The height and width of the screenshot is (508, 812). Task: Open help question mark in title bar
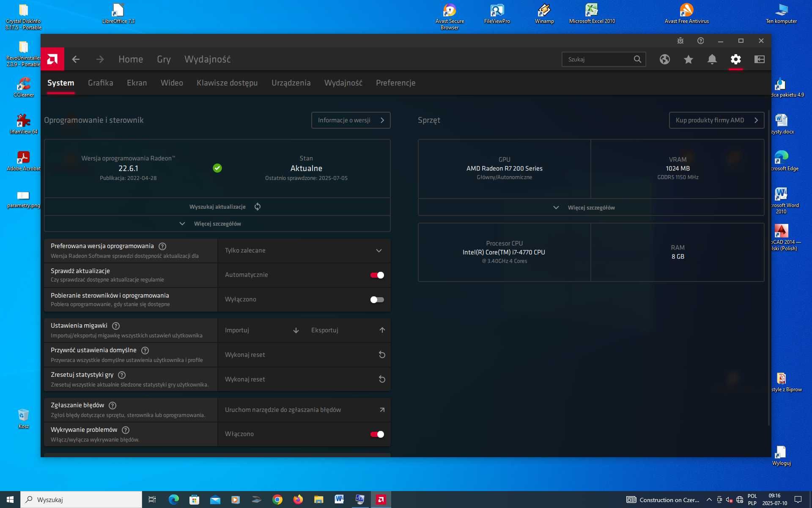tap(701, 41)
